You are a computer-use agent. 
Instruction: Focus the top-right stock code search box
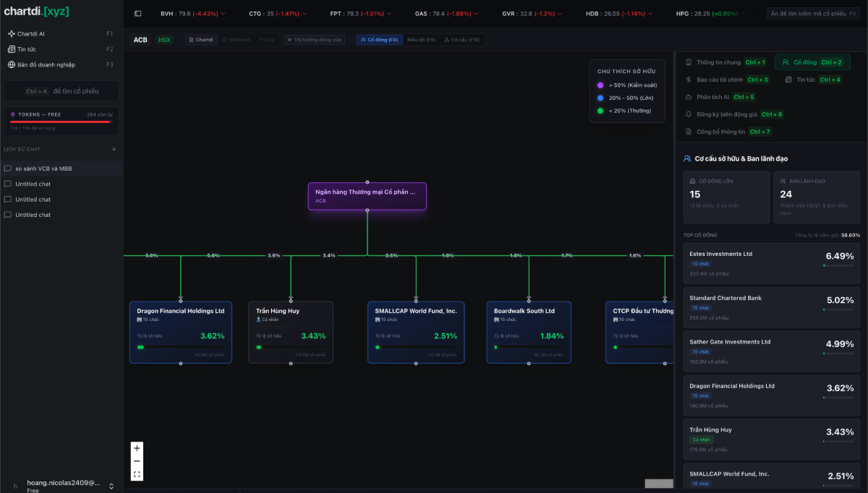pos(814,14)
